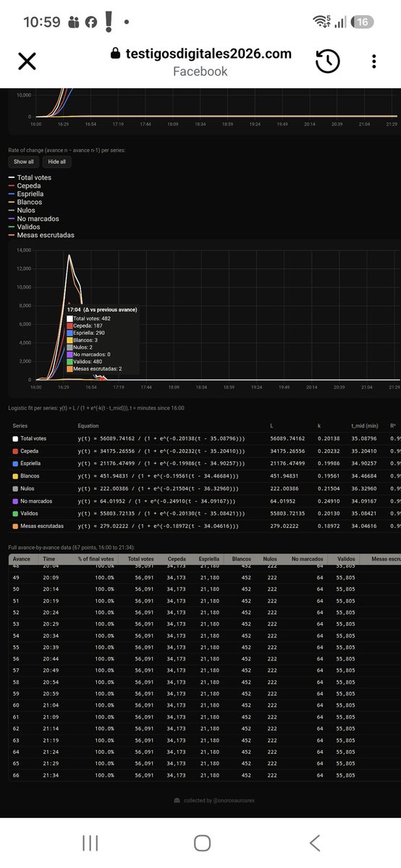Viewport: 401px width, 868px height.
Task: Tap the battery indicator showing 16
Action: pos(363,22)
